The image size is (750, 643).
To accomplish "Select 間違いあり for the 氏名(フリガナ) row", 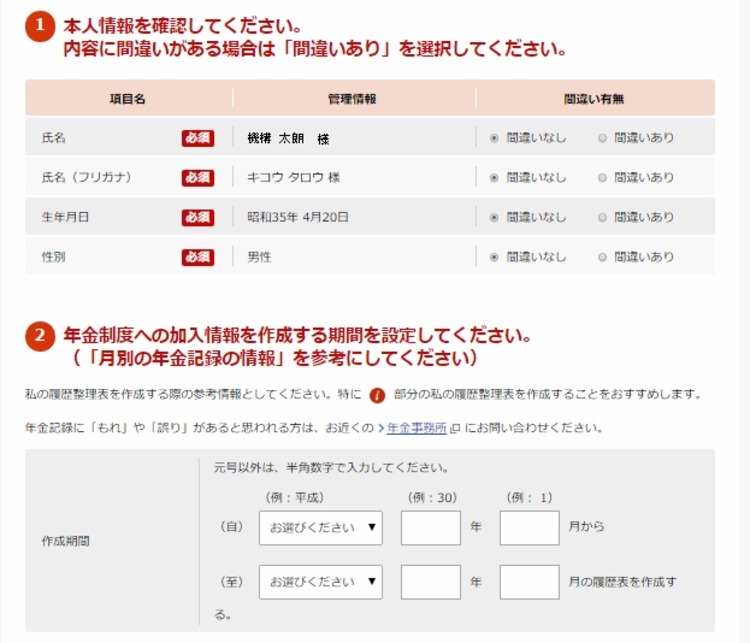I will click(x=602, y=178).
